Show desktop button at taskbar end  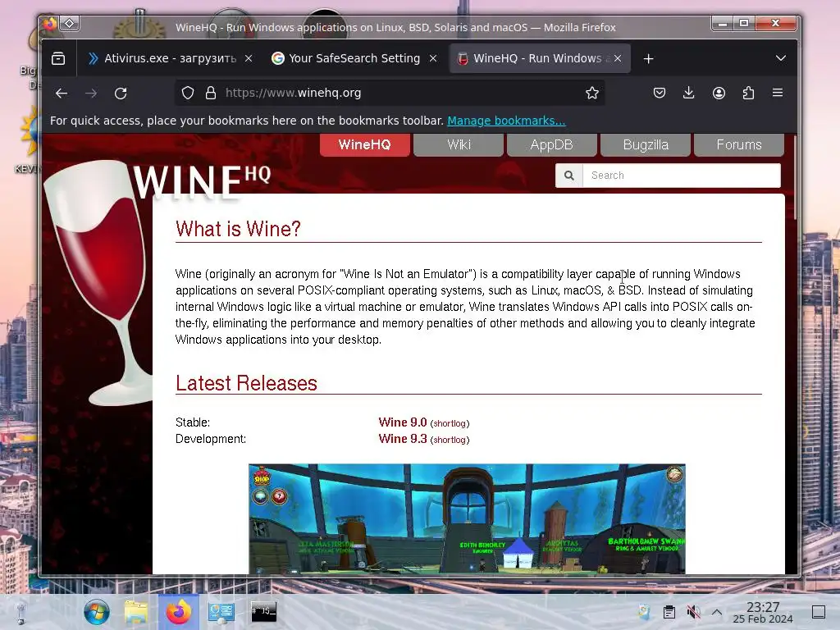(819, 612)
